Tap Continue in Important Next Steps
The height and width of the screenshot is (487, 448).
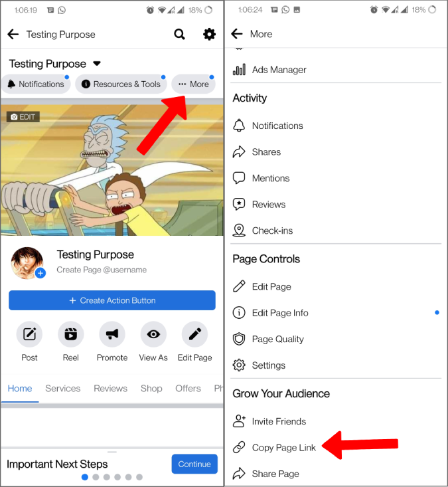pyautogui.click(x=194, y=464)
